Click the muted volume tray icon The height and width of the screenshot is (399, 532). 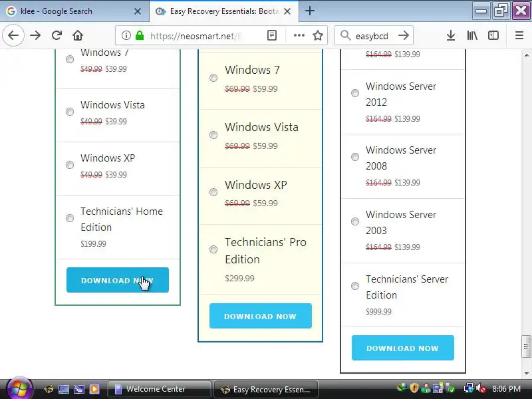coord(481,388)
